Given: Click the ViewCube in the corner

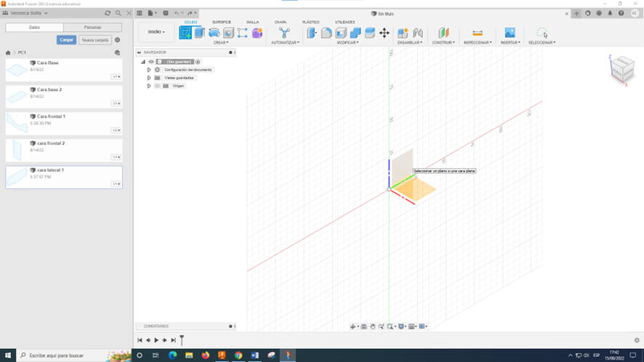Looking at the screenshot, I should 623,70.
